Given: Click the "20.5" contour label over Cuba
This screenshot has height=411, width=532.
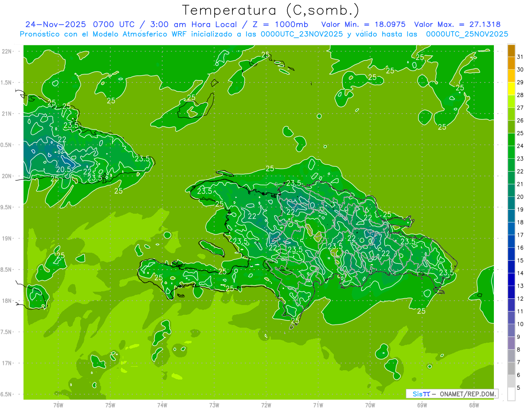Looking at the screenshot, I should (64, 169).
